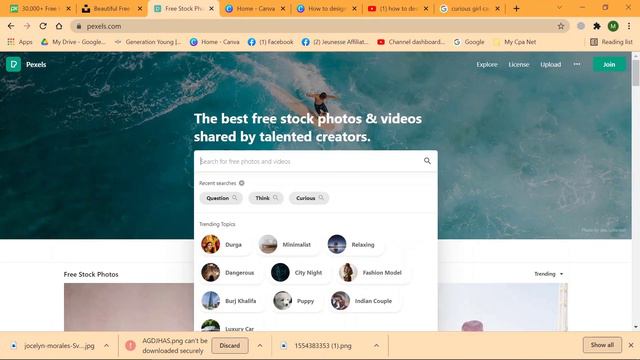Viewport: 640px width, 360px height.
Task: Open the Trending sort dropdown
Action: tap(549, 274)
